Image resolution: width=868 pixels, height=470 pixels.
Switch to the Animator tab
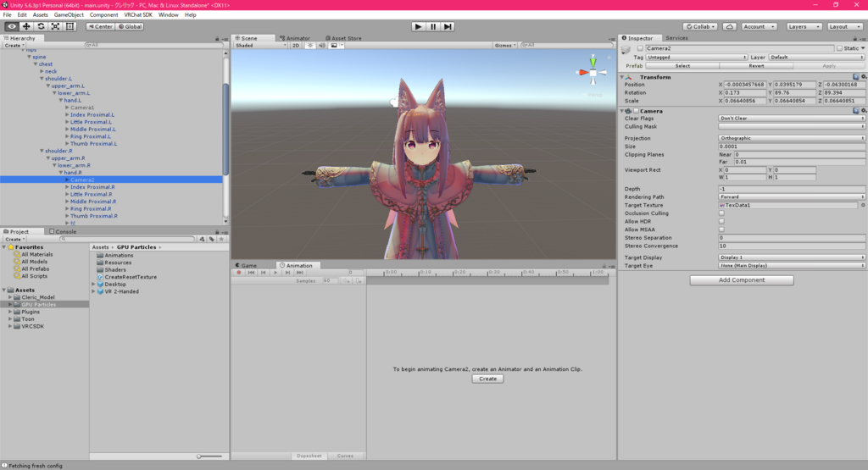[x=295, y=38]
